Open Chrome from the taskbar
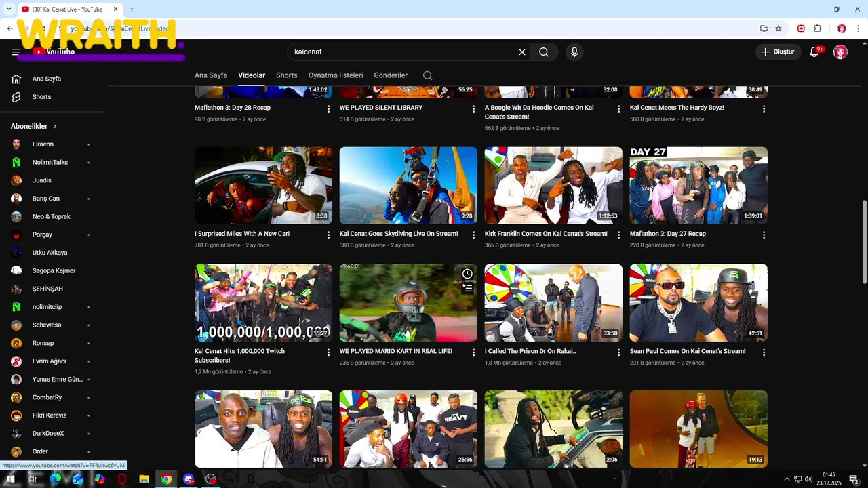Image resolution: width=868 pixels, height=488 pixels. 166,479
